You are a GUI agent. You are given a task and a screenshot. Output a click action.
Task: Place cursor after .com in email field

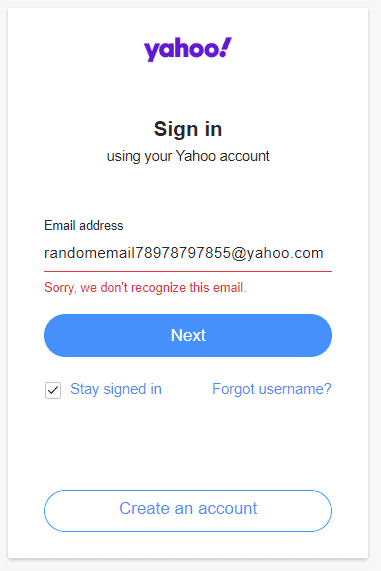click(x=325, y=253)
